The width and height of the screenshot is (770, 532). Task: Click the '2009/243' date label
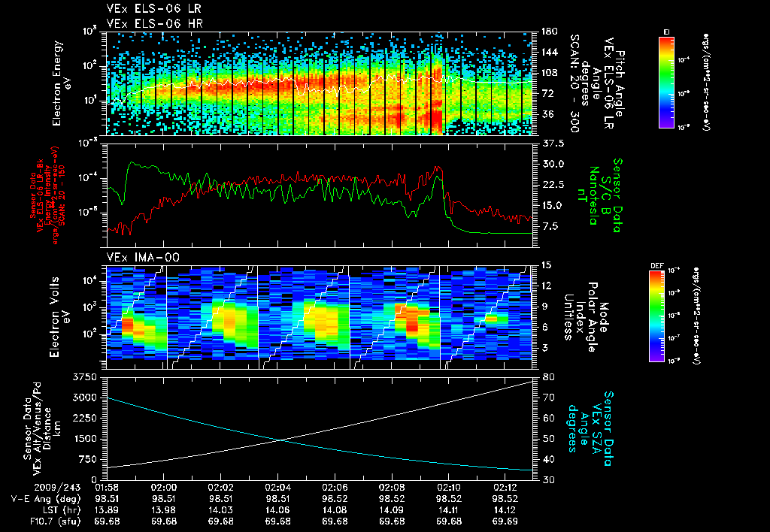[x=57, y=488]
